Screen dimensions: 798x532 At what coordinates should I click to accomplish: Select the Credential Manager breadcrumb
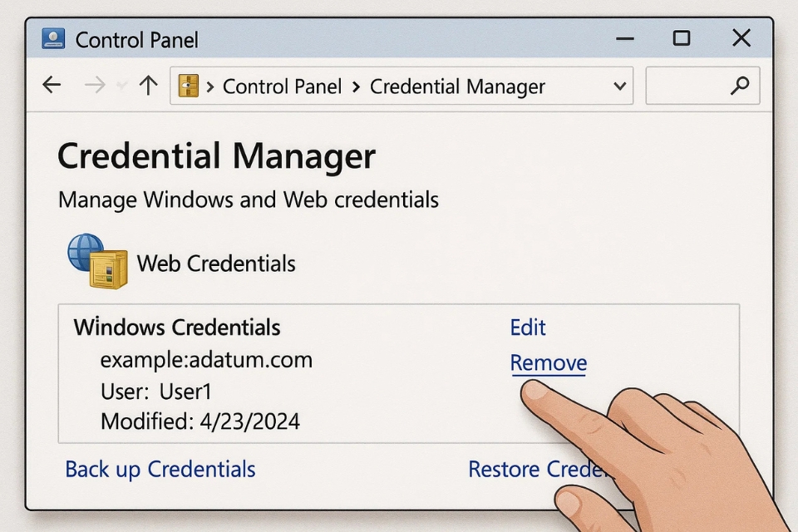click(x=457, y=86)
